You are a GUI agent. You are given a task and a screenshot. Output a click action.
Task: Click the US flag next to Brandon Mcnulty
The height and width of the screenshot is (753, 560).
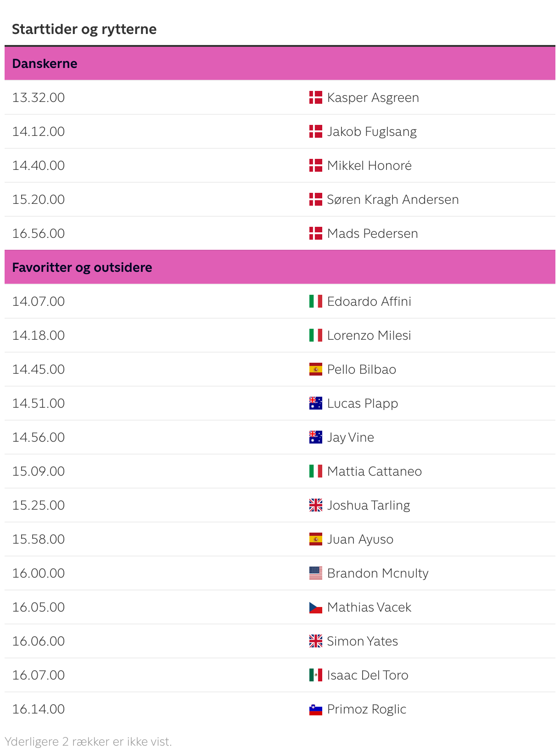tap(315, 573)
